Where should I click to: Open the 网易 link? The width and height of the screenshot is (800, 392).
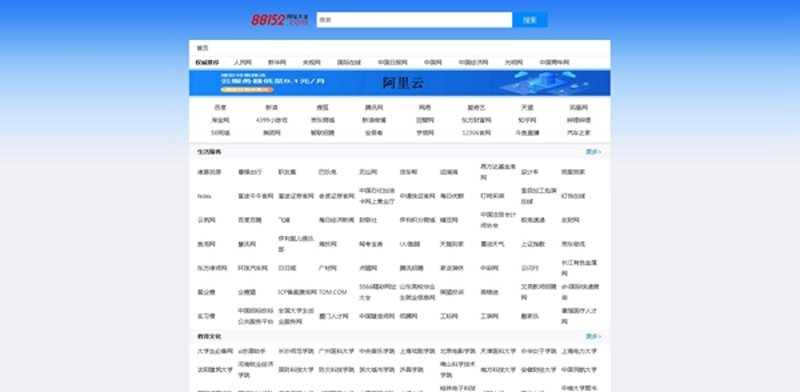(x=425, y=108)
